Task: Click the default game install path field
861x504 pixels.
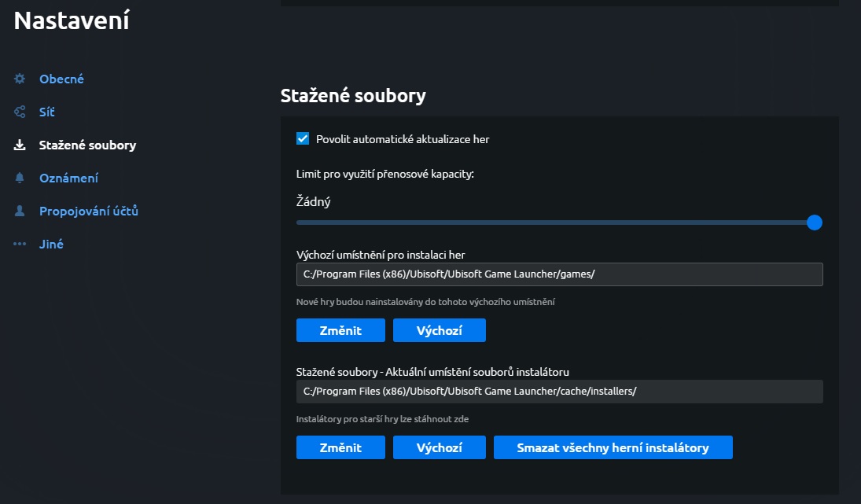Action: (559, 274)
